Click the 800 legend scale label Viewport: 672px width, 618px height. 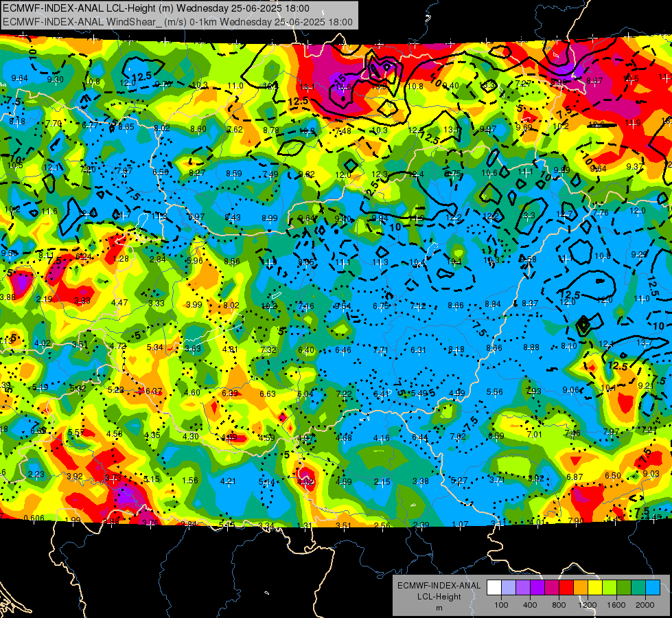pyautogui.click(x=559, y=605)
